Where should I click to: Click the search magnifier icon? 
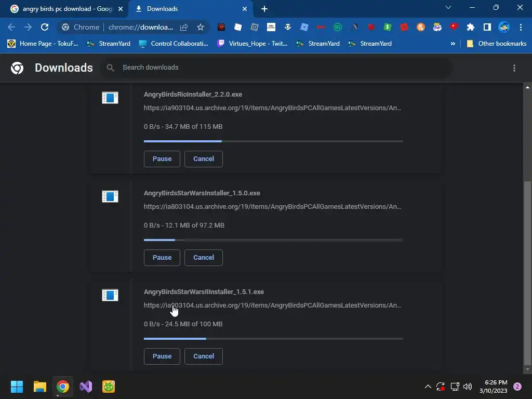coord(110,68)
